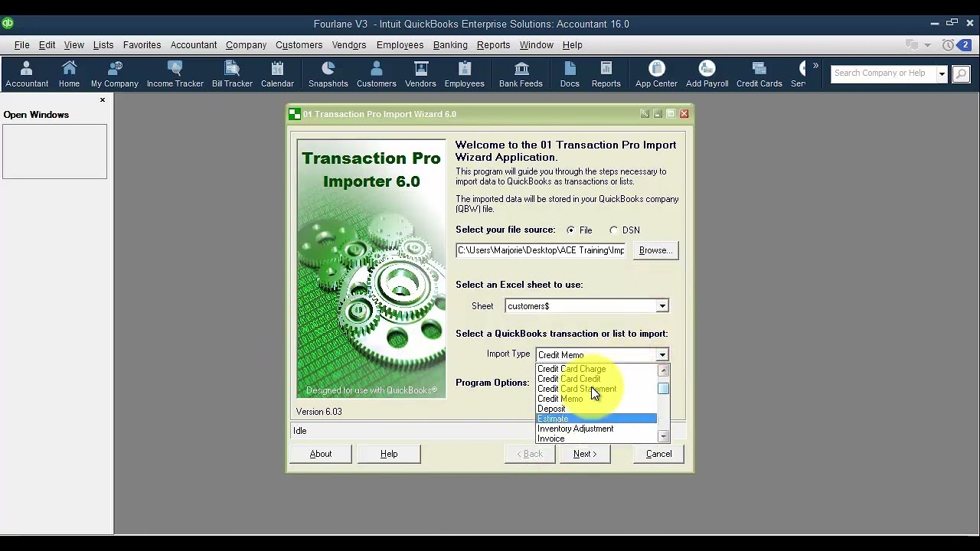Click the Add Payroll icon

point(707,74)
